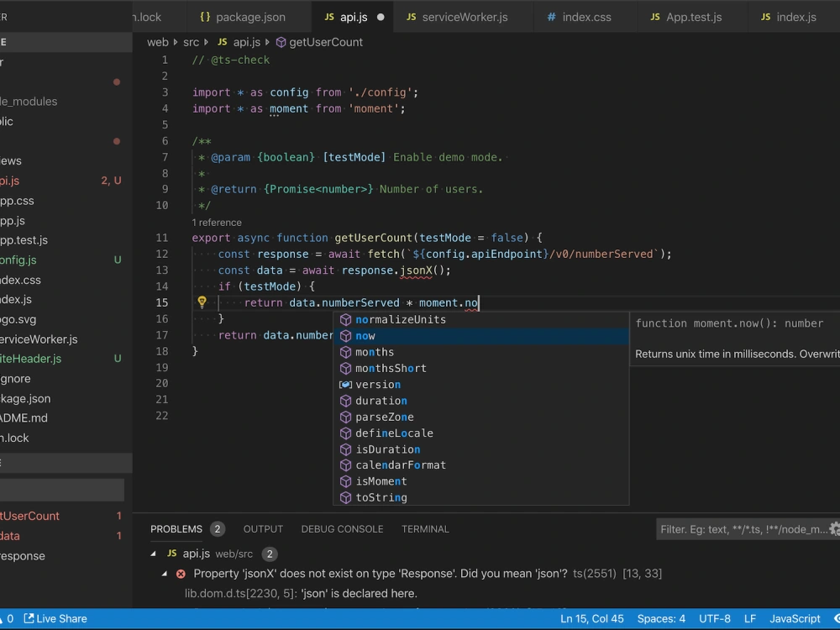The height and width of the screenshot is (630, 840).
Task: Click filter settings gear in Problems panel
Action: point(834,529)
